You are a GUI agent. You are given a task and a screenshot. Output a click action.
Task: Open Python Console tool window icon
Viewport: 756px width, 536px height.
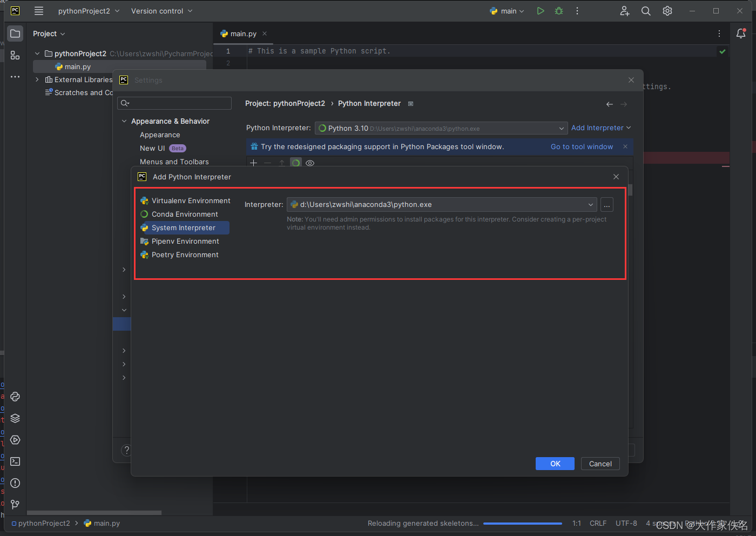point(15,397)
